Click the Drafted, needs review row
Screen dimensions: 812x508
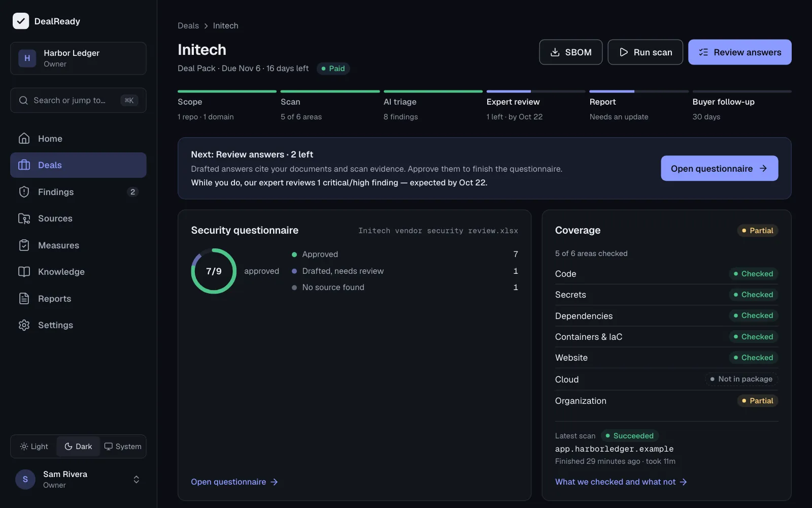click(405, 271)
